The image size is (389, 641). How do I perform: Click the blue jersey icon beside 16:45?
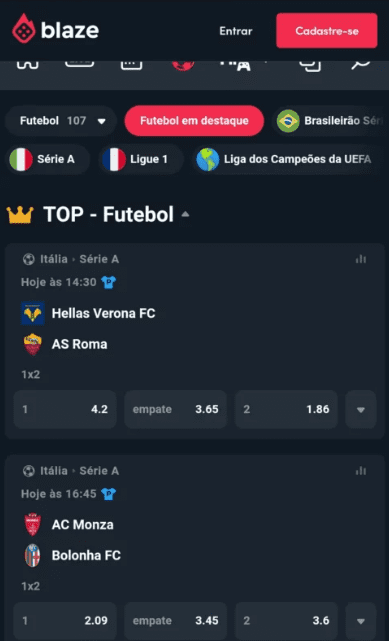(x=109, y=494)
